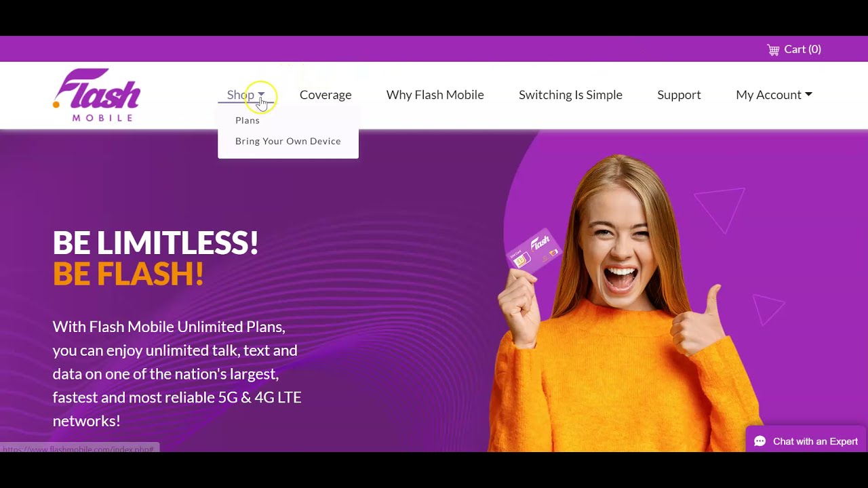Image resolution: width=868 pixels, height=488 pixels.
Task: Click the chat bubble icon
Action: [760, 441]
